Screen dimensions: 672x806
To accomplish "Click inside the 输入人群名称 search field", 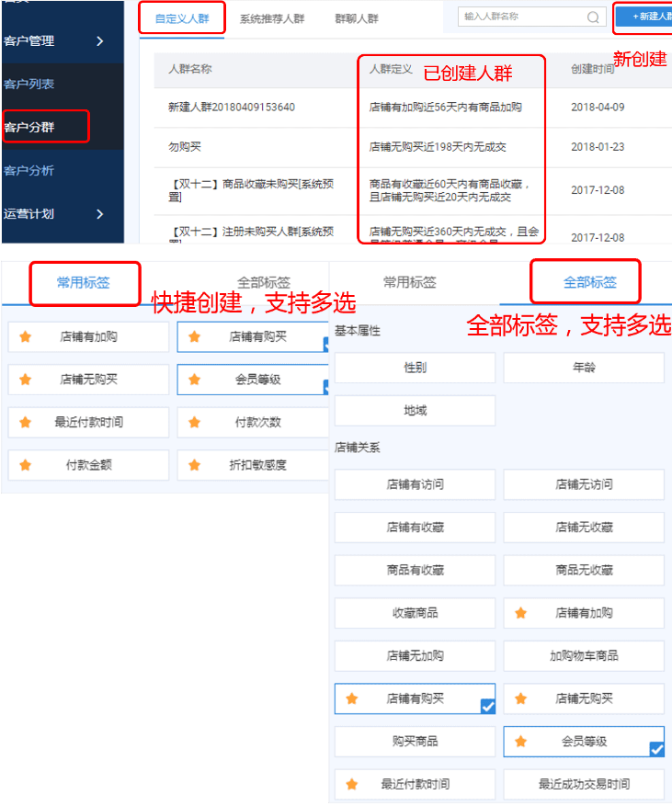I will click(x=532, y=17).
